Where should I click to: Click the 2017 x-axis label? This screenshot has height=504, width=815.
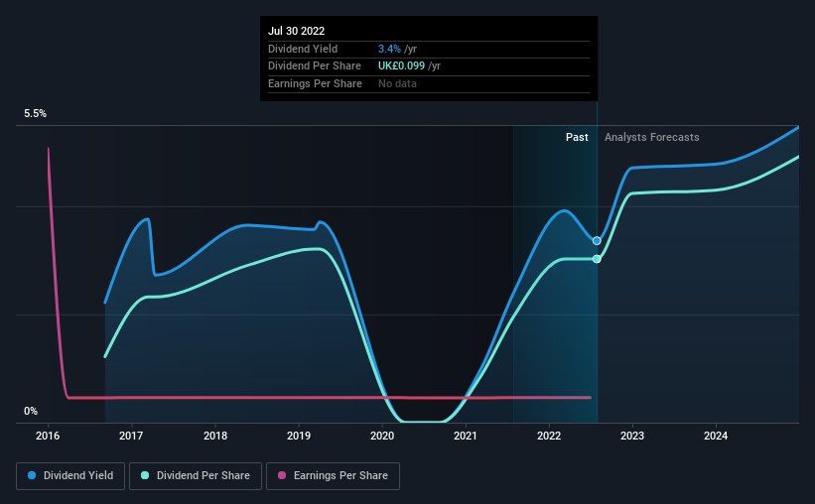pyautogui.click(x=131, y=436)
